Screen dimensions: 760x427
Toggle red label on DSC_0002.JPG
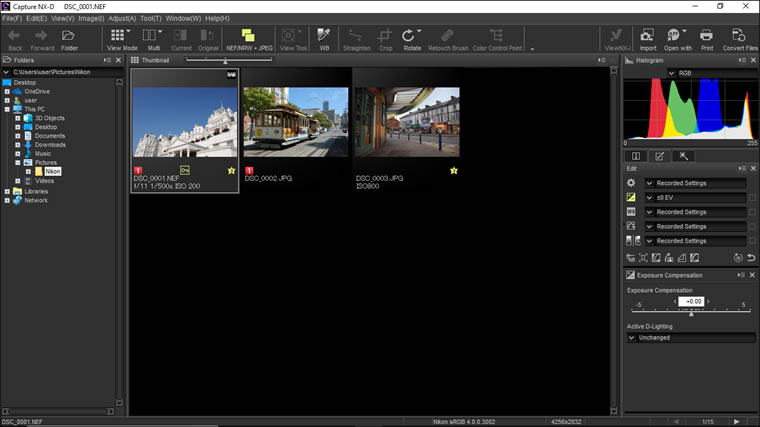click(x=249, y=171)
